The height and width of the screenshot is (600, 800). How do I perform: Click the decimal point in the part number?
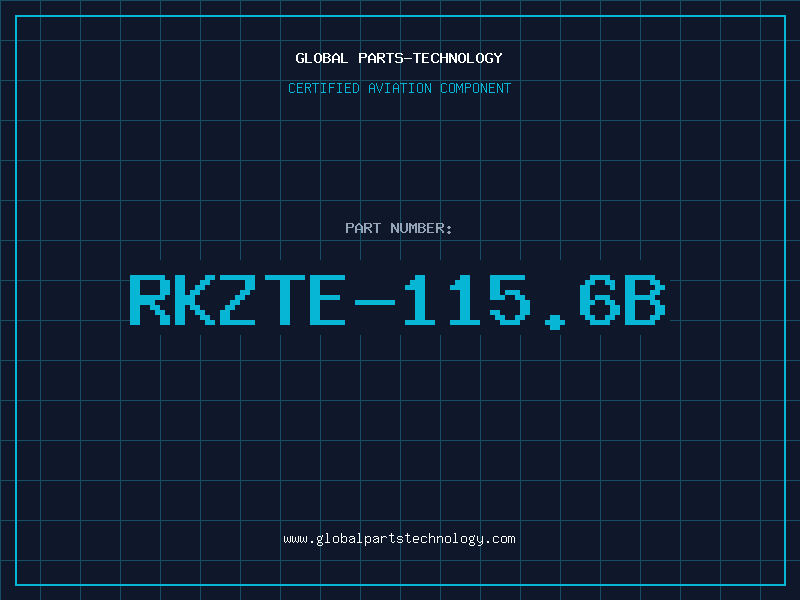[555, 322]
